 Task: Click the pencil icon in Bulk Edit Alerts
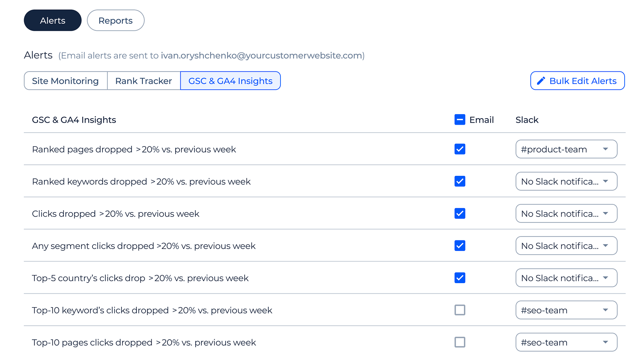[541, 81]
